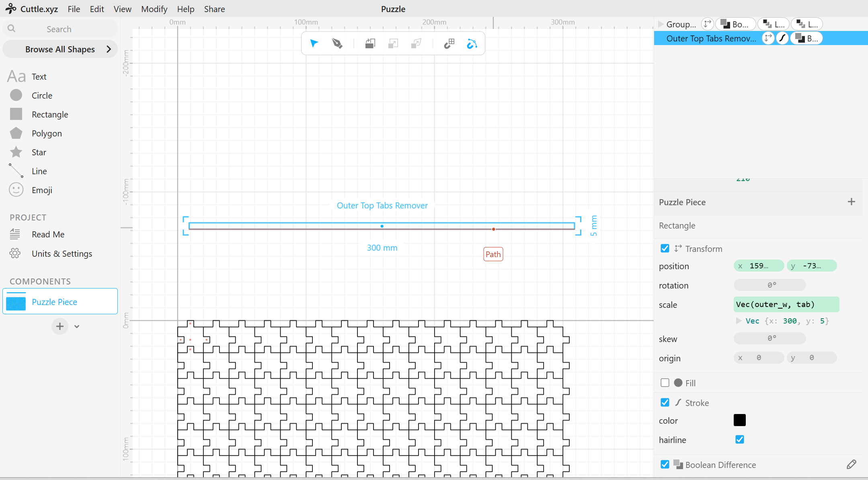Open the Modify menu
This screenshot has width=868, height=480.
tap(154, 9)
